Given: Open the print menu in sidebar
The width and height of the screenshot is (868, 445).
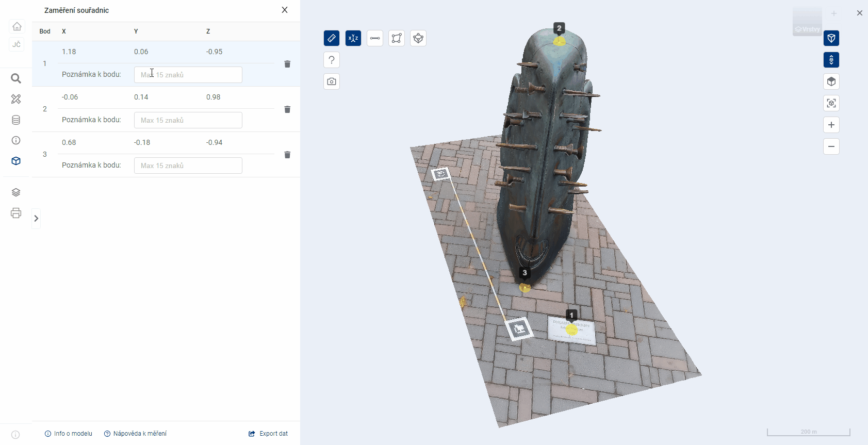Looking at the screenshot, I should (x=16, y=213).
